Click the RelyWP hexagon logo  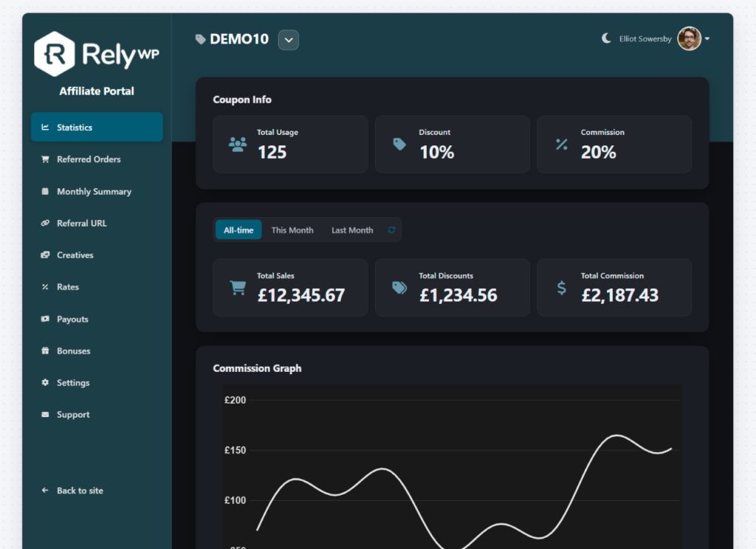pos(55,54)
